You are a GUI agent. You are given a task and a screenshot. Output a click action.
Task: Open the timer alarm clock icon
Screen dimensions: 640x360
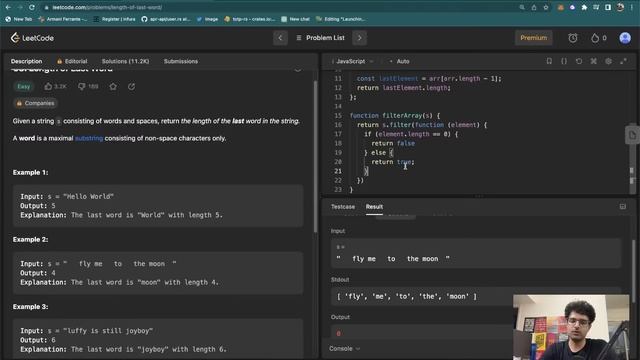(x=573, y=38)
